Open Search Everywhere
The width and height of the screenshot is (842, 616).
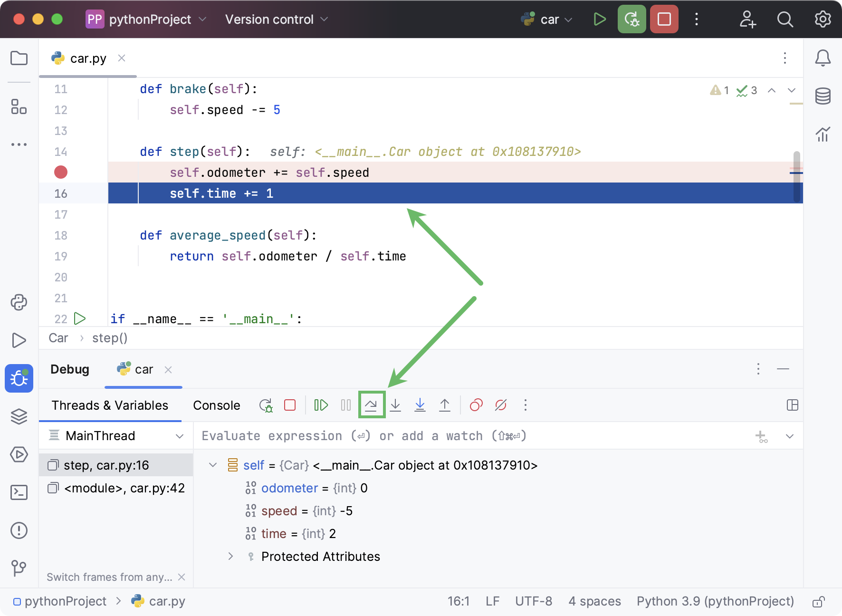(x=785, y=19)
